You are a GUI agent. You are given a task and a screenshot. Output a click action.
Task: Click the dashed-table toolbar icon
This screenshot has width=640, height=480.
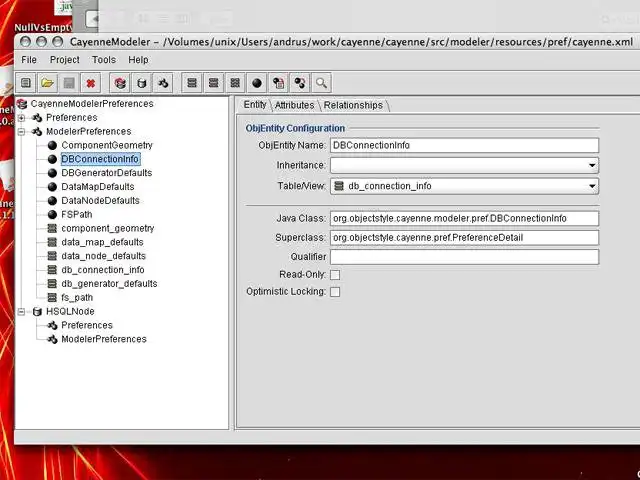click(235, 83)
